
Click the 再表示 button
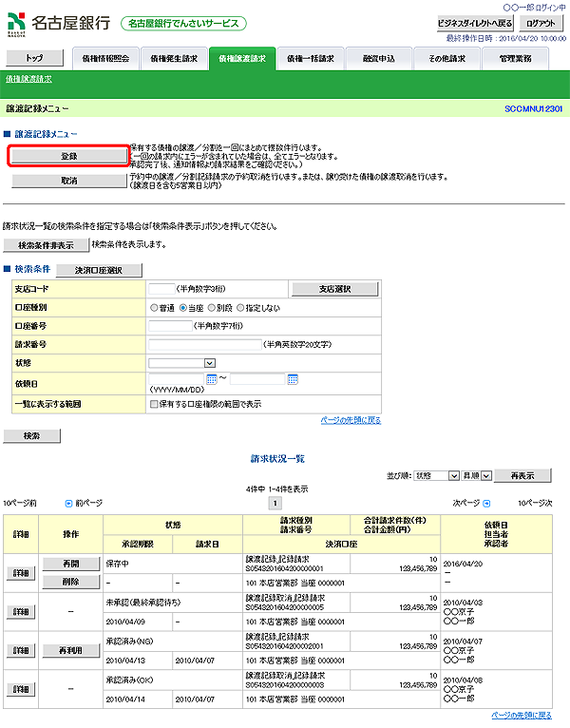click(x=522, y=475)
